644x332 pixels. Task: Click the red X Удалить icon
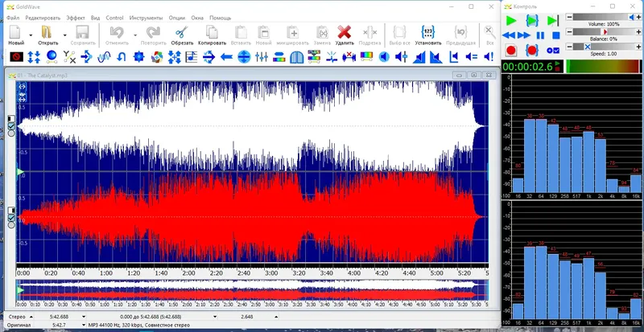click(345, 32)
